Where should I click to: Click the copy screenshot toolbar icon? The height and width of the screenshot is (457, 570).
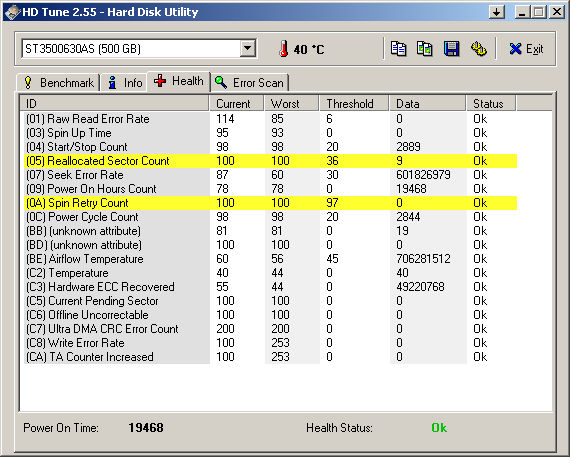[x=425, y=49]
